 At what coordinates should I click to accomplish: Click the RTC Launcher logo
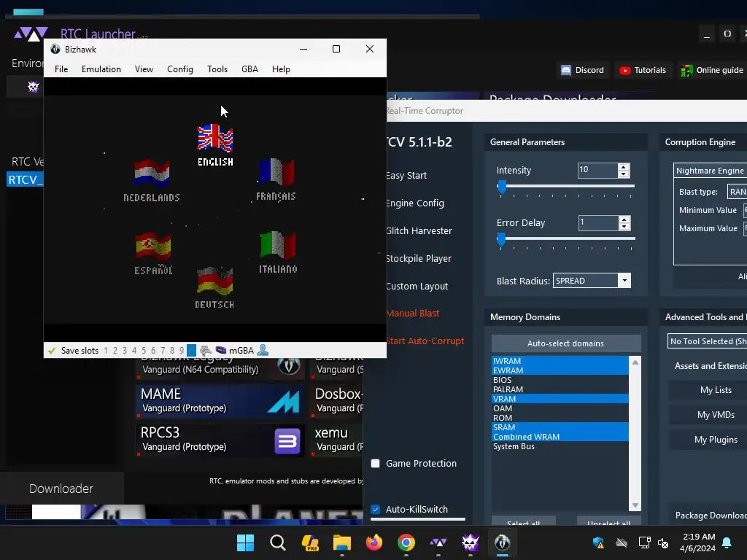[x=31, y=34]
